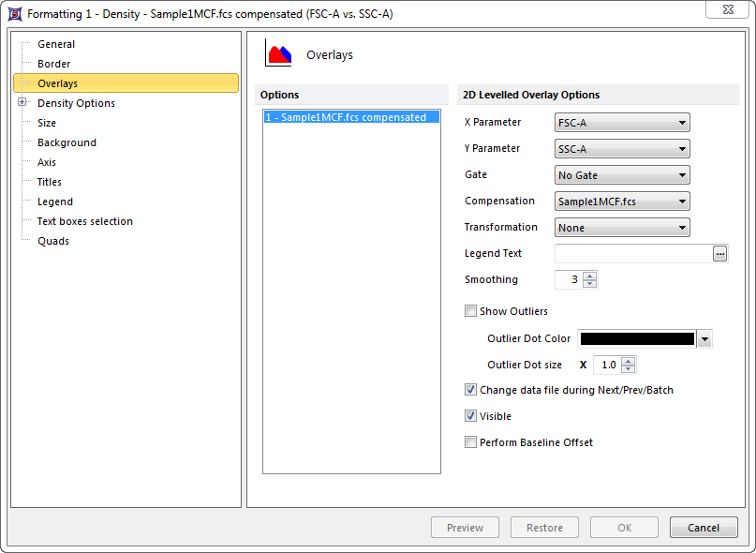Image resolution: width=756 pixels, height=553 pixels.
Task: Open the Outlier Dot Color picker
Action: [704, 339]
